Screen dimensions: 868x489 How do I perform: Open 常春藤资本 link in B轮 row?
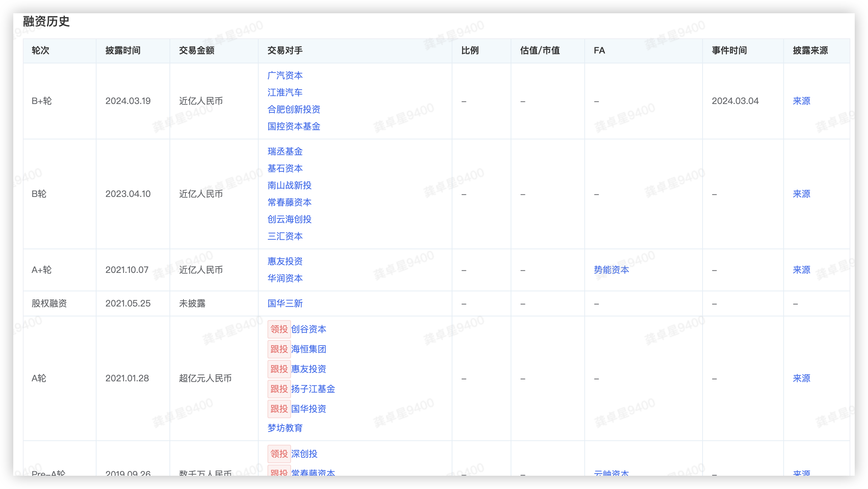click(x=289, y=202)
